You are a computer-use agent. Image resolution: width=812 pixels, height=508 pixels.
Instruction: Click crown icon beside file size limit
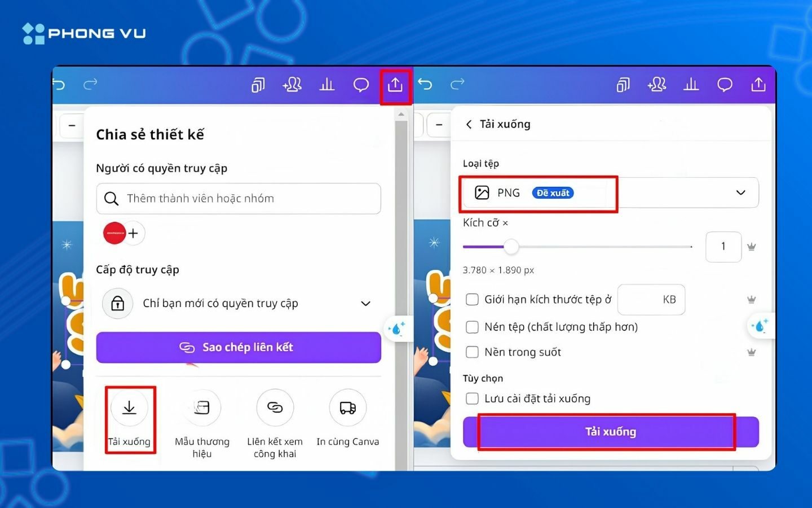pos(751,300)
